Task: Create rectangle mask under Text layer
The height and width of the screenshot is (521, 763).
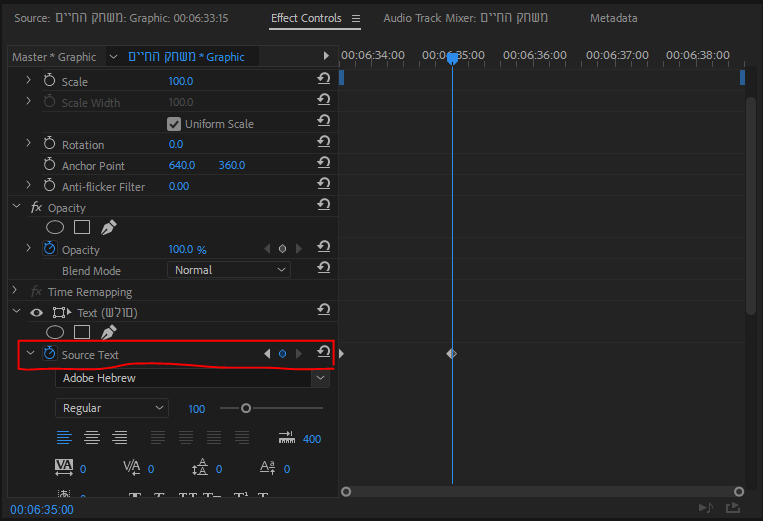Action: coord(82,332)
